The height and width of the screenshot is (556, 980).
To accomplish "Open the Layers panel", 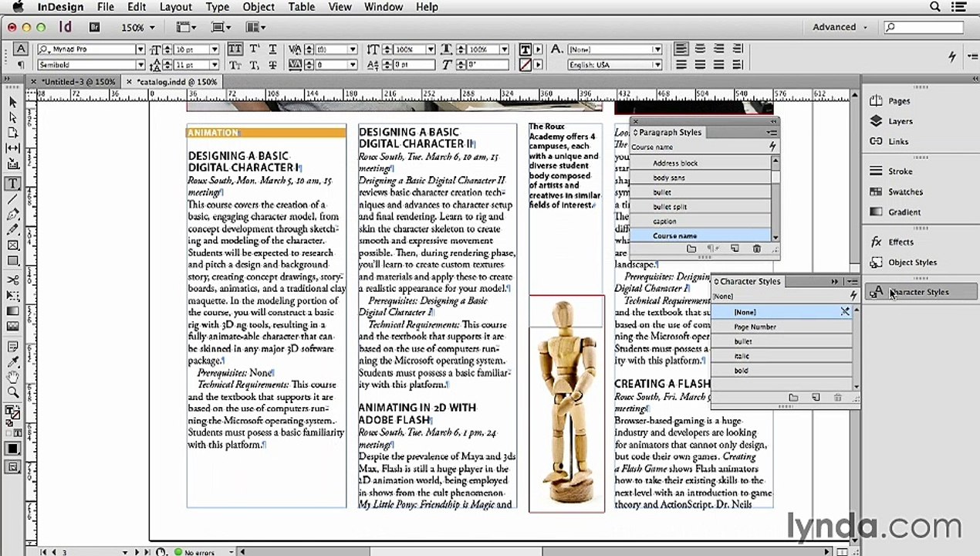I will point(900,121).
